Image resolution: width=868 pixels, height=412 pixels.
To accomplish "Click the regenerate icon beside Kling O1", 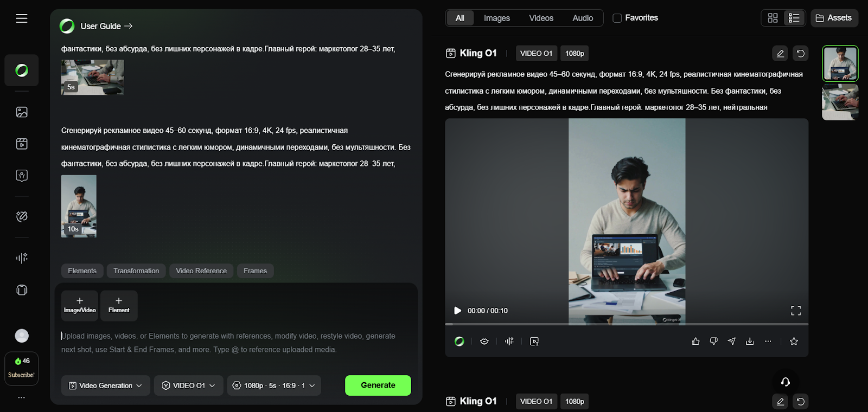I will (800, 53).
